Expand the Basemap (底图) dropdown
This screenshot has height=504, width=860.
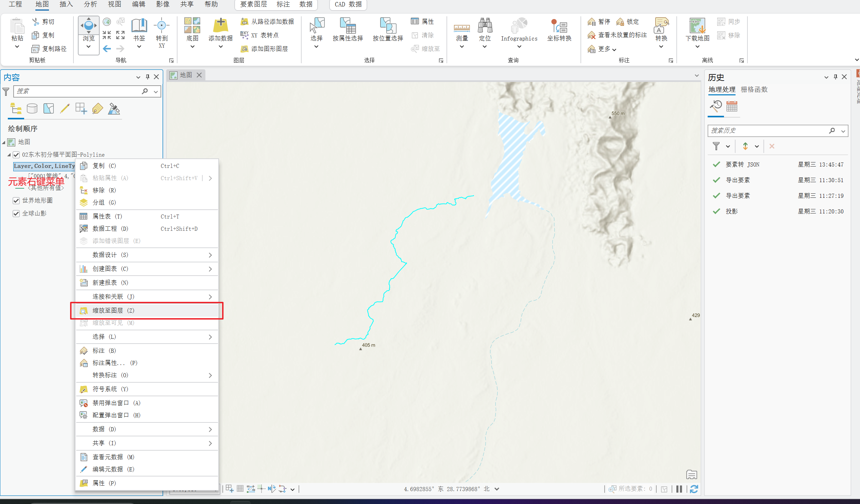pyautogui.click(x=192, y=47)
